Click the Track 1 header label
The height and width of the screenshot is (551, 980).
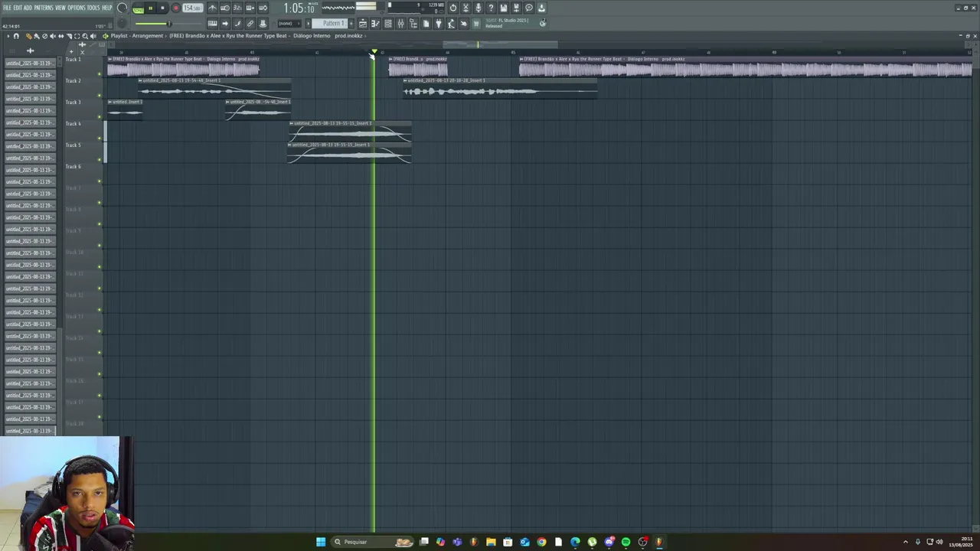coord(73,59)
